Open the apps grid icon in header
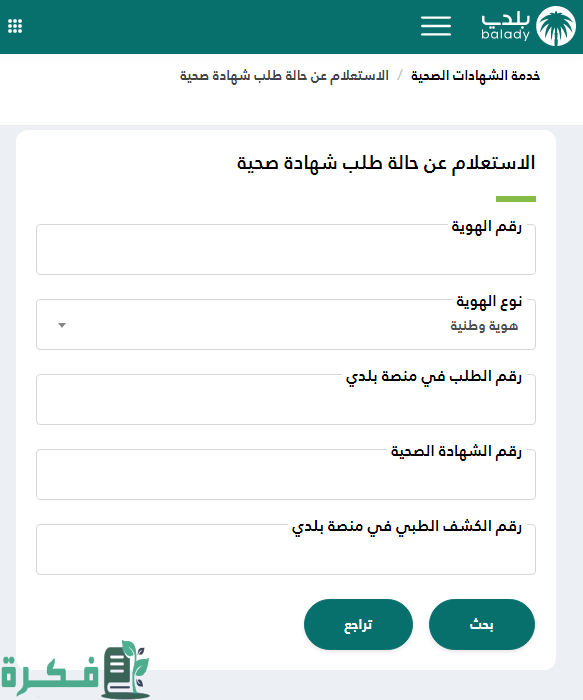 click(x=15, y=26)
